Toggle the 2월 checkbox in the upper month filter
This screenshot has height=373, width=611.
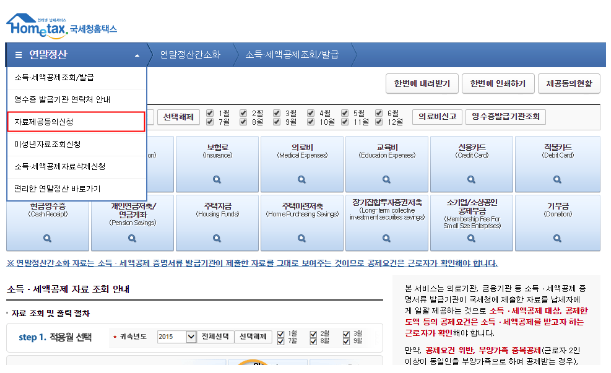click(243, 113)
